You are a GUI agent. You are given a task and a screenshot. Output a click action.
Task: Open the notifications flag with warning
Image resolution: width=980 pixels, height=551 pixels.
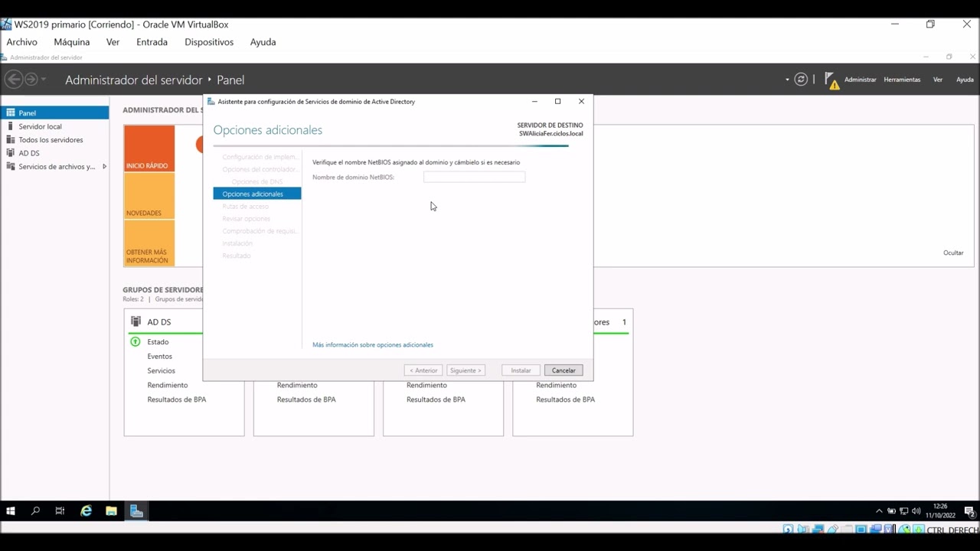(x=831, y=80)
